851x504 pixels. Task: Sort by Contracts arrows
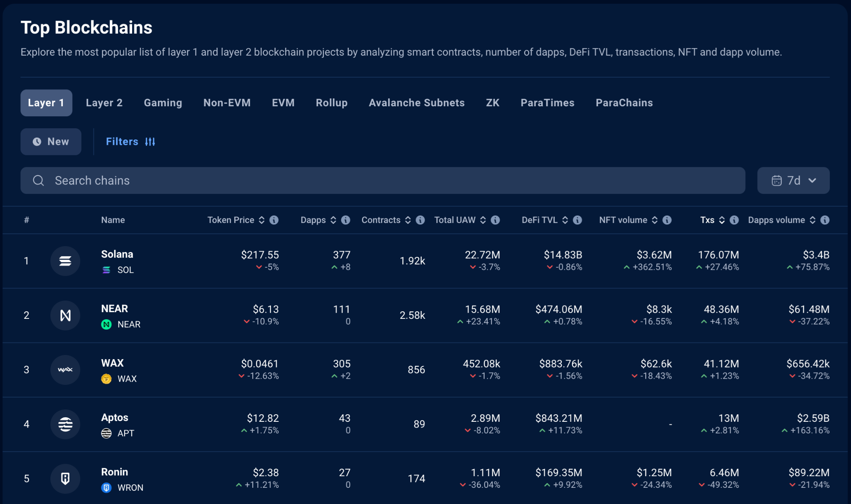(408, 220)
